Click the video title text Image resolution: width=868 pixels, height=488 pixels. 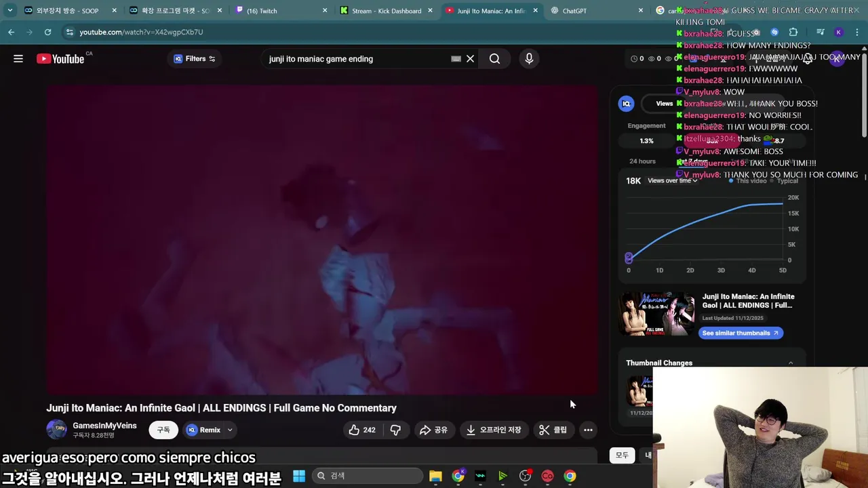[221, 408]
